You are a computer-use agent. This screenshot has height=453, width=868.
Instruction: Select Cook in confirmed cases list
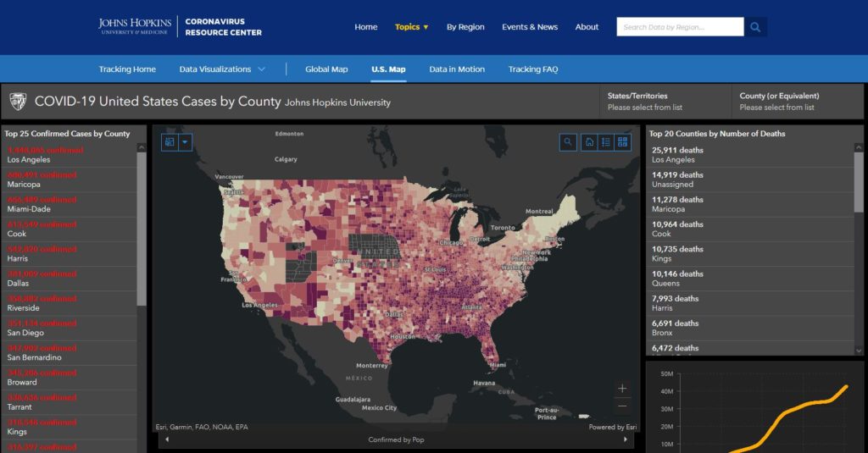click(70, 229)
